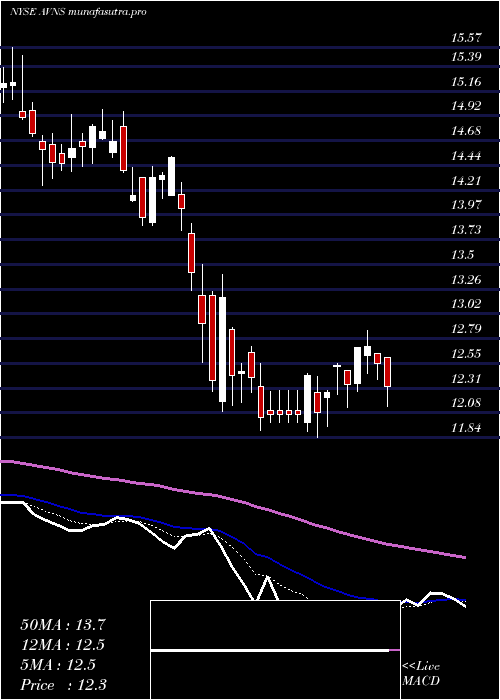Click the 12.55 price axis label

point(467,354)
